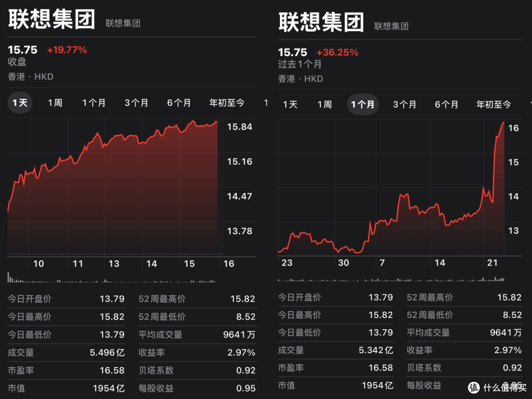Select 年初至今 tab in right stock panel

pos(494,104)
